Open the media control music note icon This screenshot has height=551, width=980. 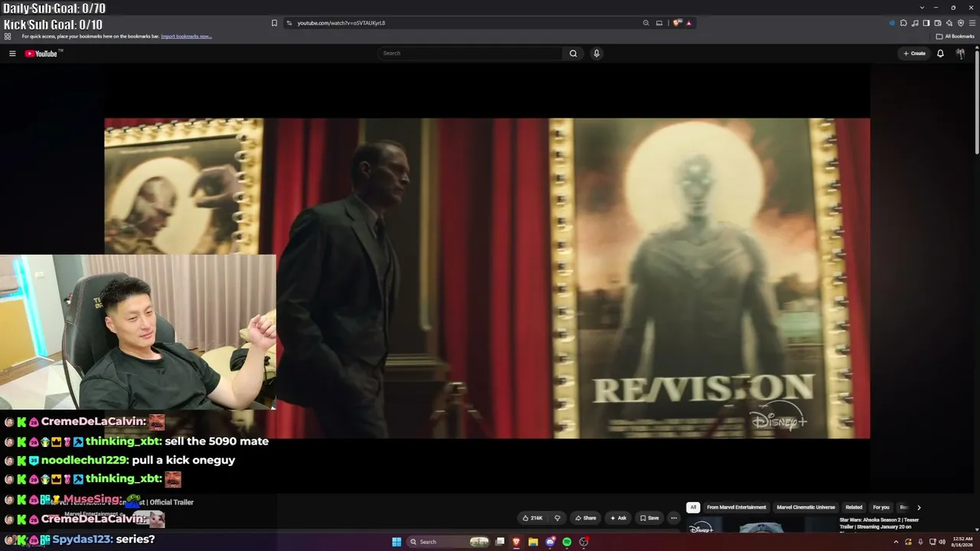tap(915, 23)
